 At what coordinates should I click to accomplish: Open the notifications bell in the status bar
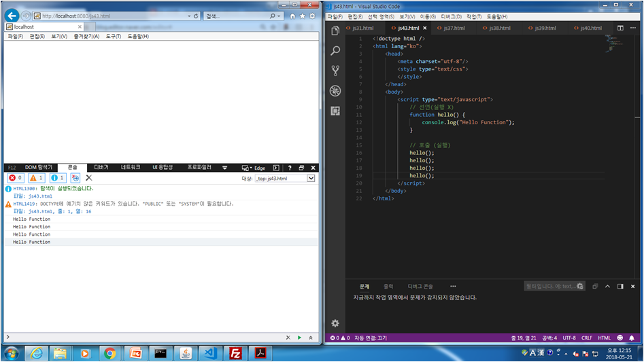[632, 338]
